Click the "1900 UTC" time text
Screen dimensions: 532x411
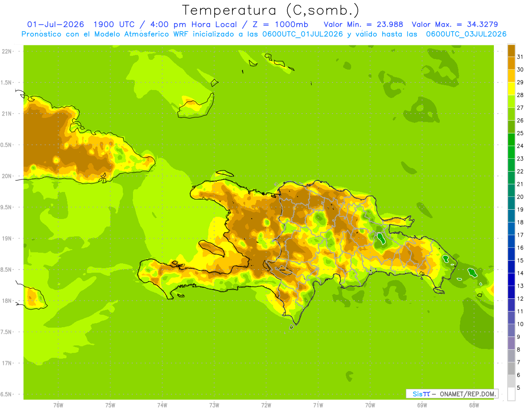(x=114, y=24)
